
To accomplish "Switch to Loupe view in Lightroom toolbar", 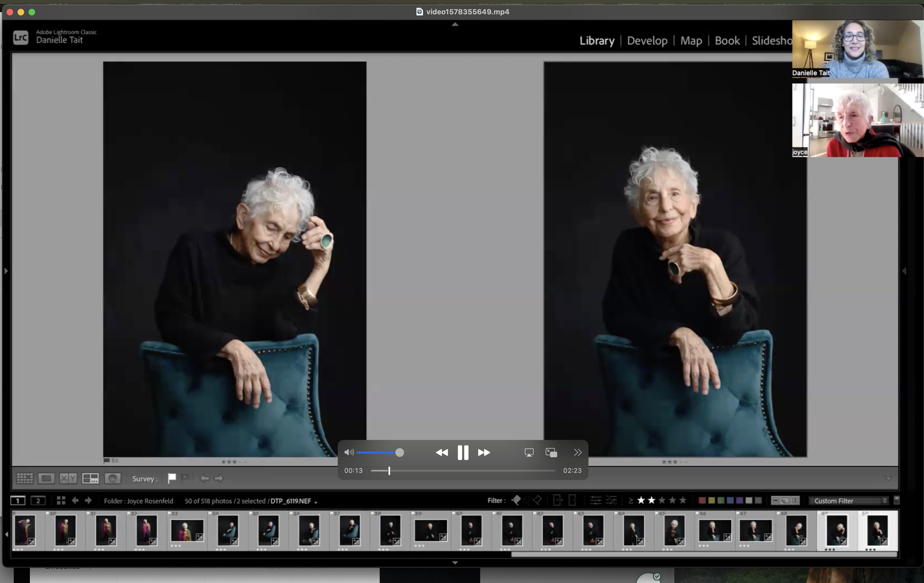I will [46, 478].
